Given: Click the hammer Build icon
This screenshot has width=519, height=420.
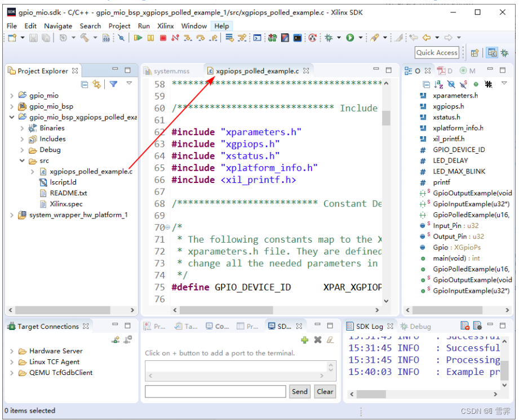Looking at the screenshot, I should point(85,38).
